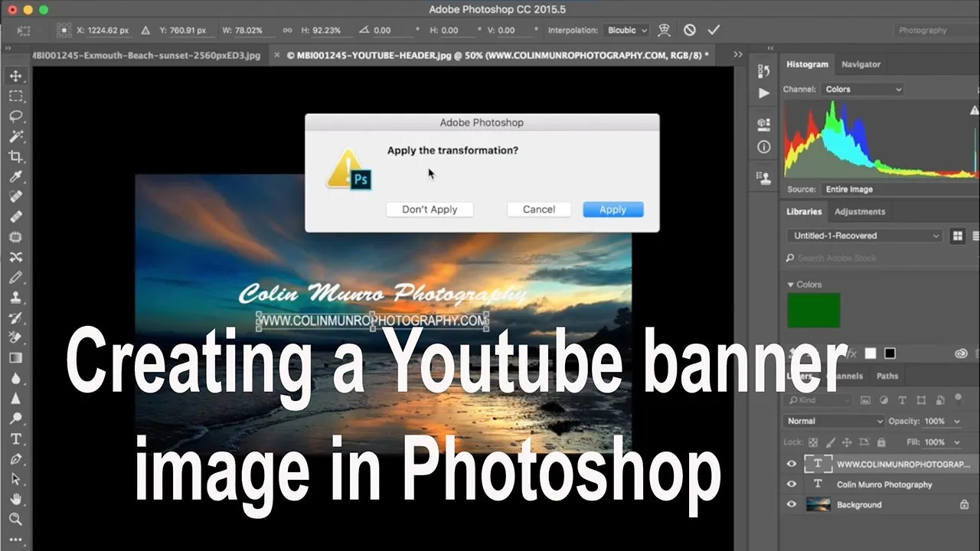This screenshot has width=980, height=551.
Task: Click the Don't Apply button
Action: 430,209
